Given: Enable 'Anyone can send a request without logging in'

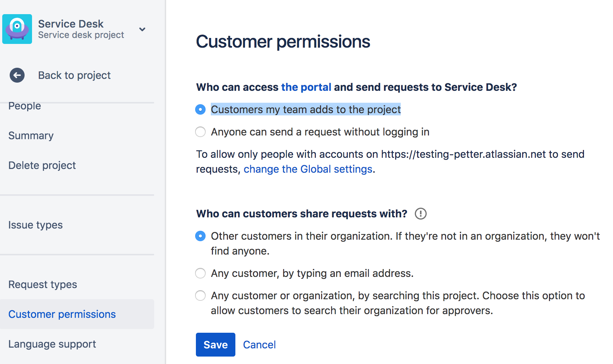Looking at the screenshot, I should click(200, 132).
